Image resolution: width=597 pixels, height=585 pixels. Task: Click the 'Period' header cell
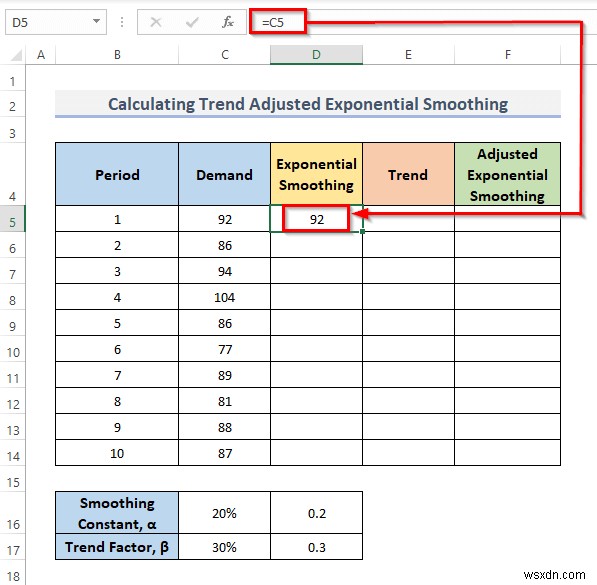pyautogui.click(x=117, y=174)
